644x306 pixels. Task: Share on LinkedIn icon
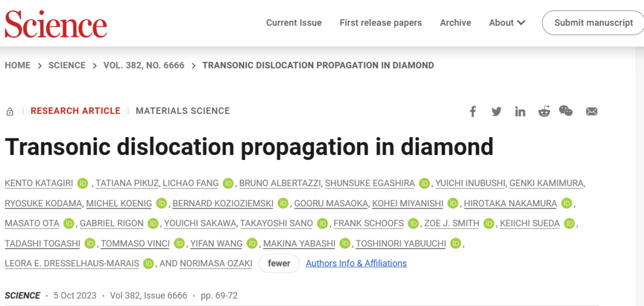tap(521, 112)
